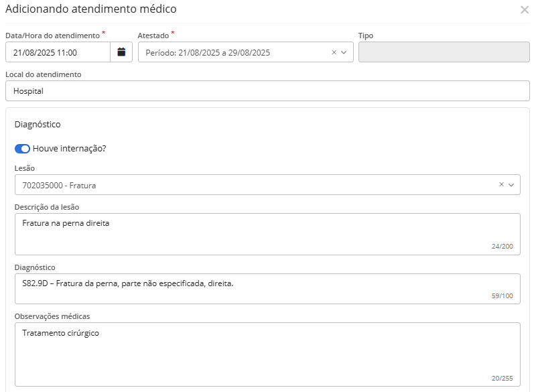Screen dimensions: 536x392
Task: Open the Lesão box showing 702035000 - Fratura
Action: [255, 185]
